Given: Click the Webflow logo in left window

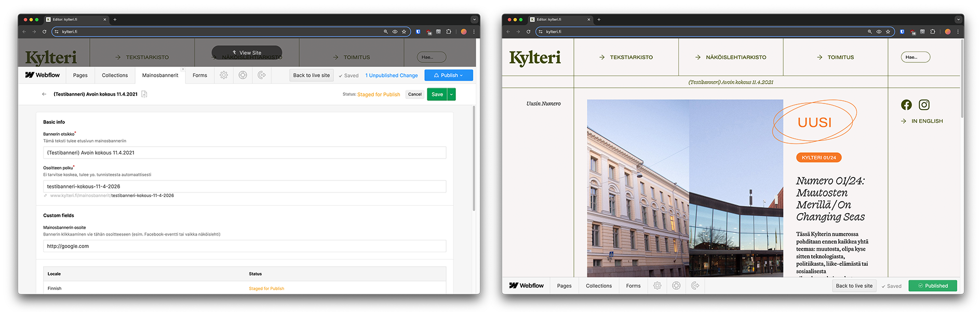Looking at the screenshot, I should click(x=43, y=75).
